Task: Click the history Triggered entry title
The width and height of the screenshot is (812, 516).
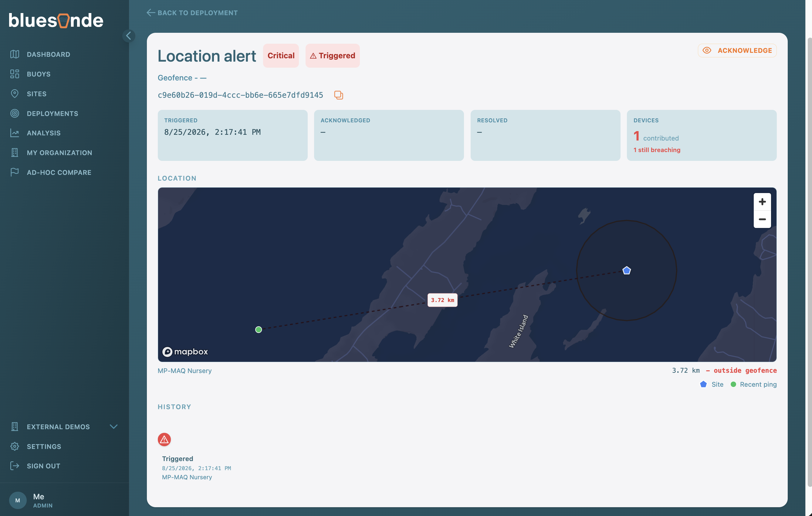Action: click(178, 459)
